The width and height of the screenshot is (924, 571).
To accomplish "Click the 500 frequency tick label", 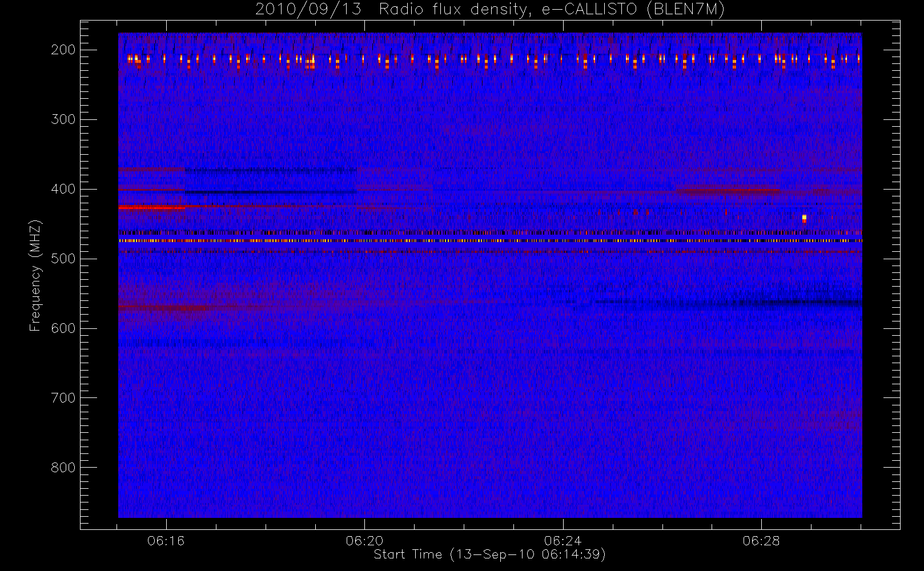I will point(63,259).
